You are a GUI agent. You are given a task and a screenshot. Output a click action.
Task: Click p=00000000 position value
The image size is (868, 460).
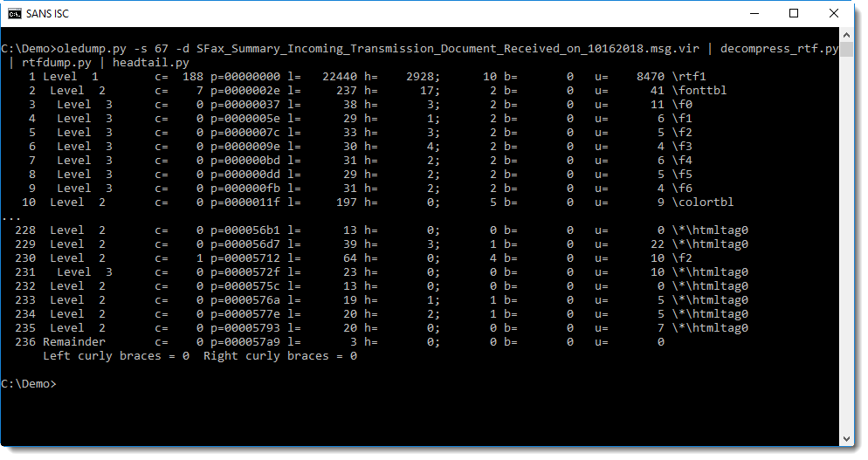coord(245,77)
